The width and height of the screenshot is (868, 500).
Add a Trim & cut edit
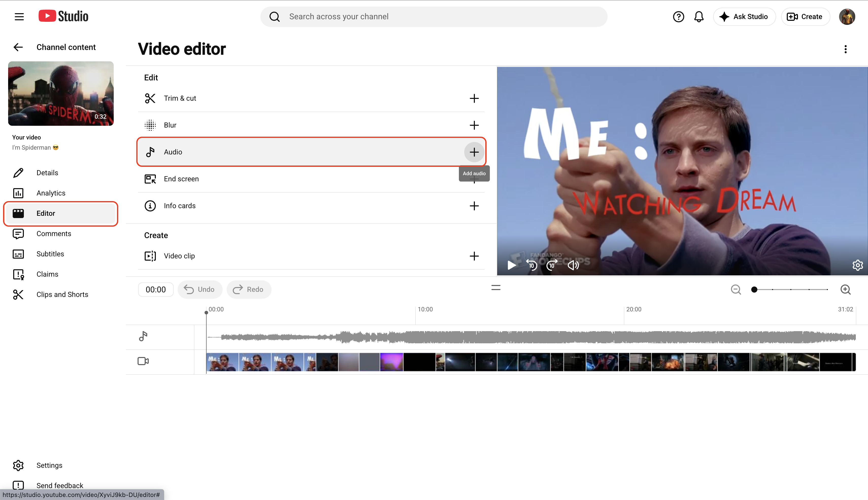tap(474, 98)
